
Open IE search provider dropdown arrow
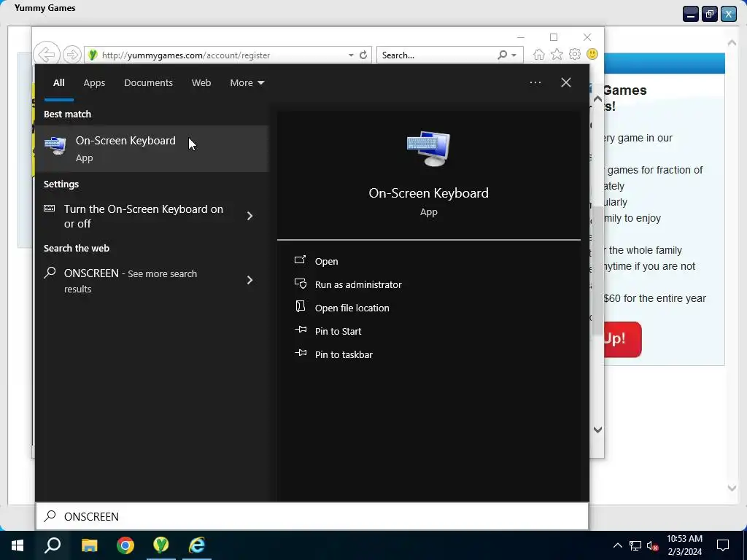[514, 55]
